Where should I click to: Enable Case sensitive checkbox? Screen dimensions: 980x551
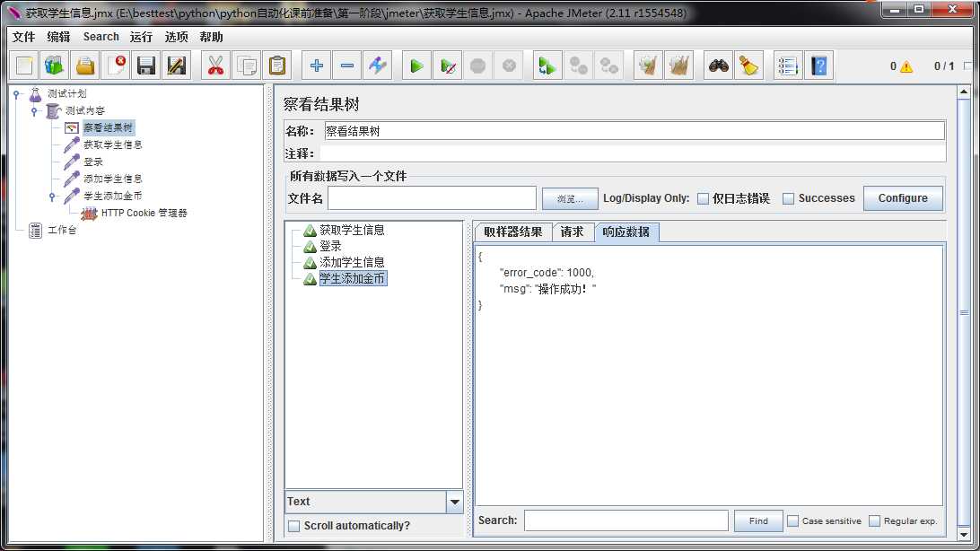(x=793, y=521)
